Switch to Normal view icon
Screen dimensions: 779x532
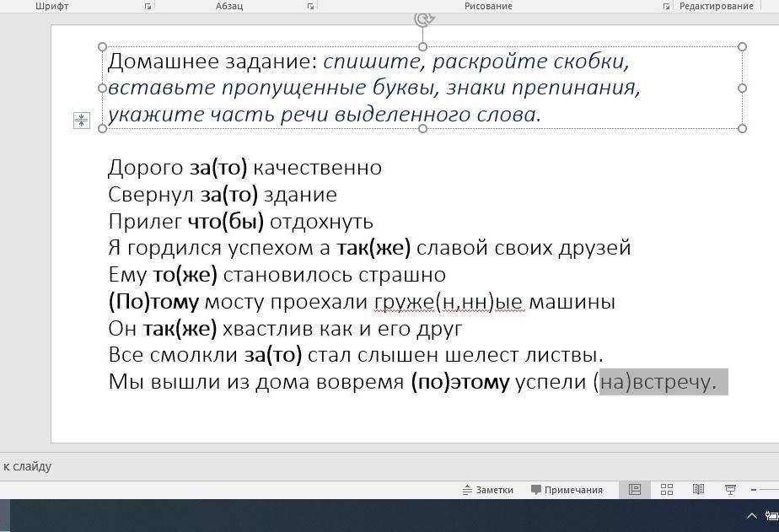(635, 490)
